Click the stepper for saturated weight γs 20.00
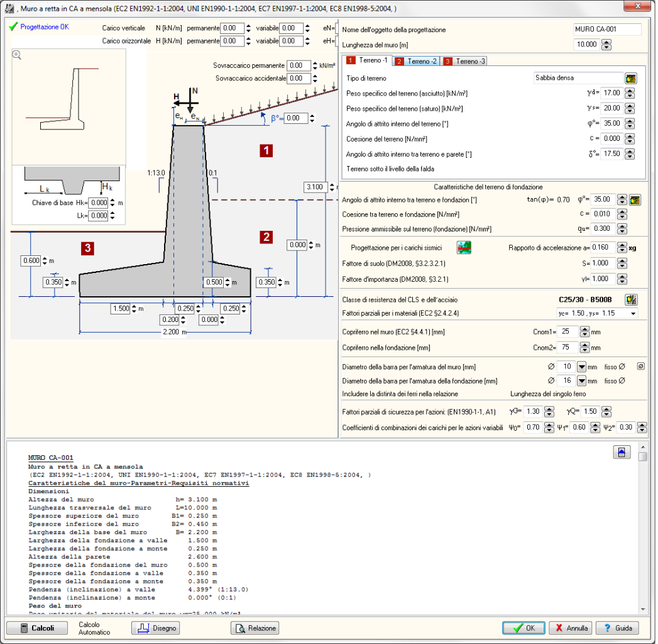 630,108
